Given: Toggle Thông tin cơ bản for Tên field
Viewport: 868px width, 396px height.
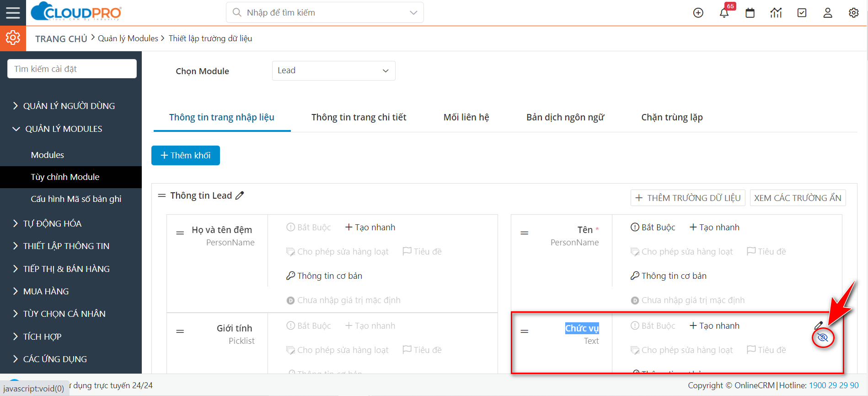Looking at the screenshot, I should tap(669, 276).
